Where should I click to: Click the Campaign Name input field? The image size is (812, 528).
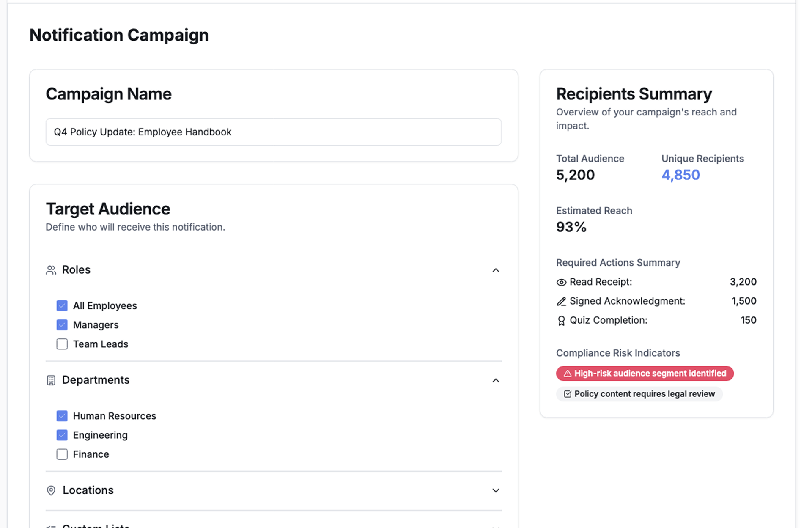[273, 132]
